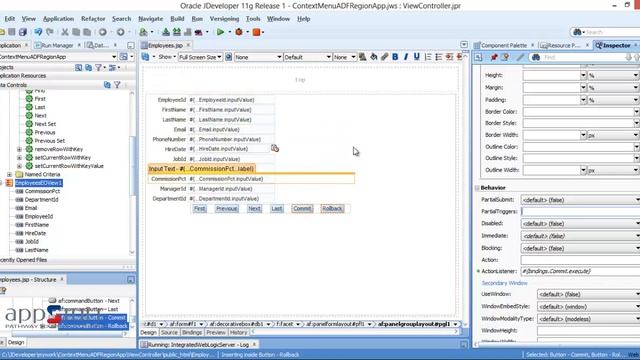Click the Undo toolbar icon

[38, 32]
